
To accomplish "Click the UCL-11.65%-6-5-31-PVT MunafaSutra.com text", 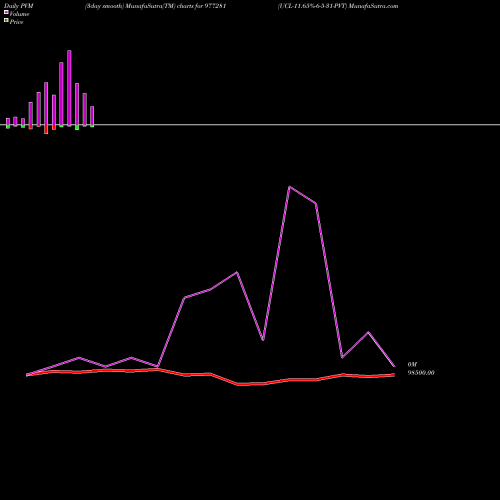I will pos(338,6).
